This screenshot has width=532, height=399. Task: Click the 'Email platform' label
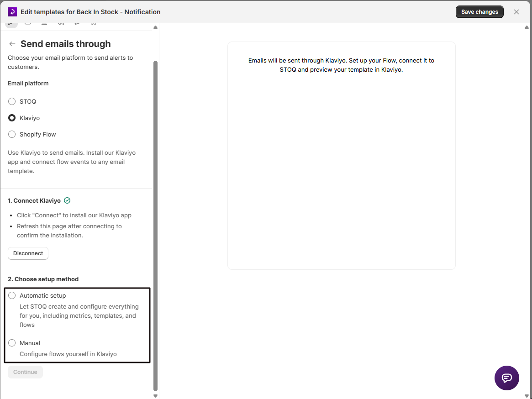(28, 84)
